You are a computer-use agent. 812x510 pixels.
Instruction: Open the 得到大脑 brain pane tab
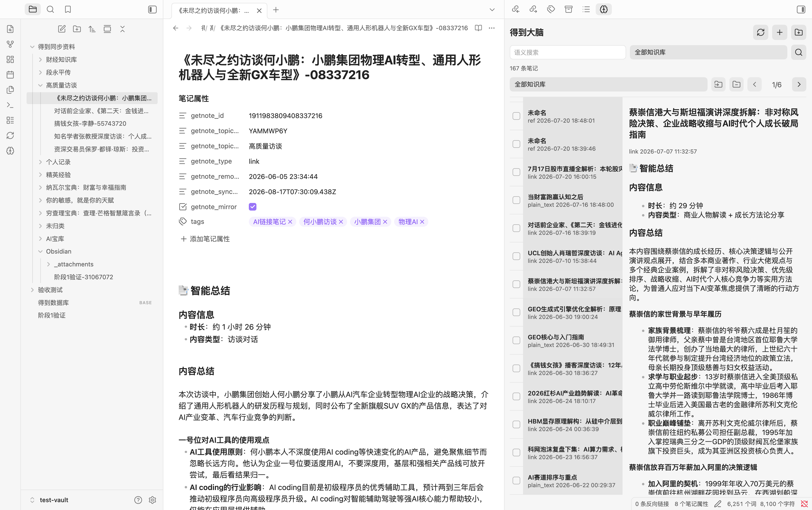604,10
